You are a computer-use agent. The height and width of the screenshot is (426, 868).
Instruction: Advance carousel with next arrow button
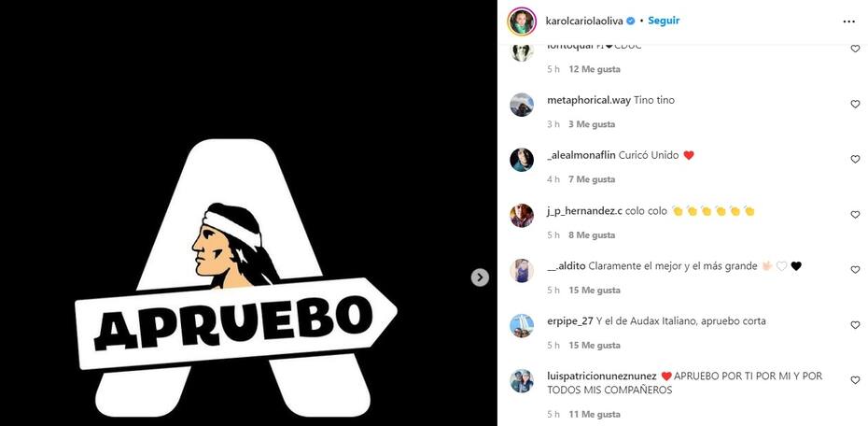[x=480, y=277]
